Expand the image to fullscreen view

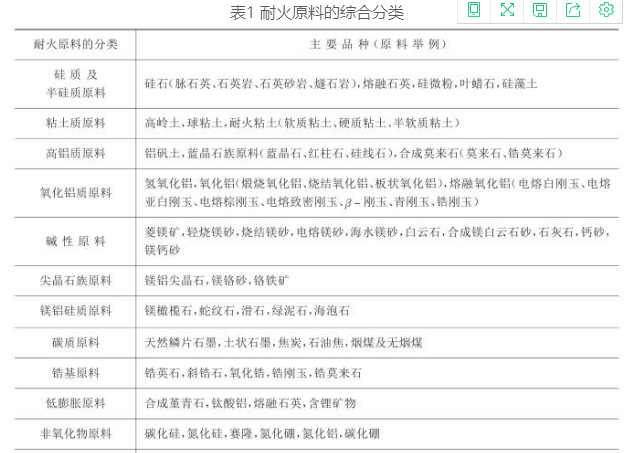click(x=507, y=10)
